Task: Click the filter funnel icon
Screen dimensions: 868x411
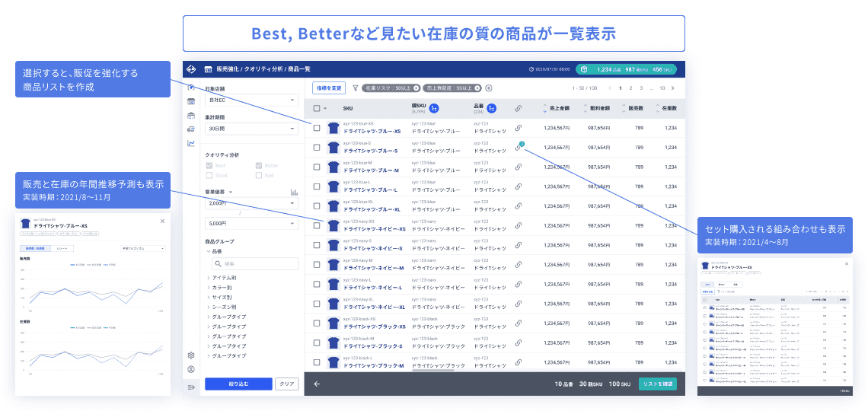Action: 355,88
